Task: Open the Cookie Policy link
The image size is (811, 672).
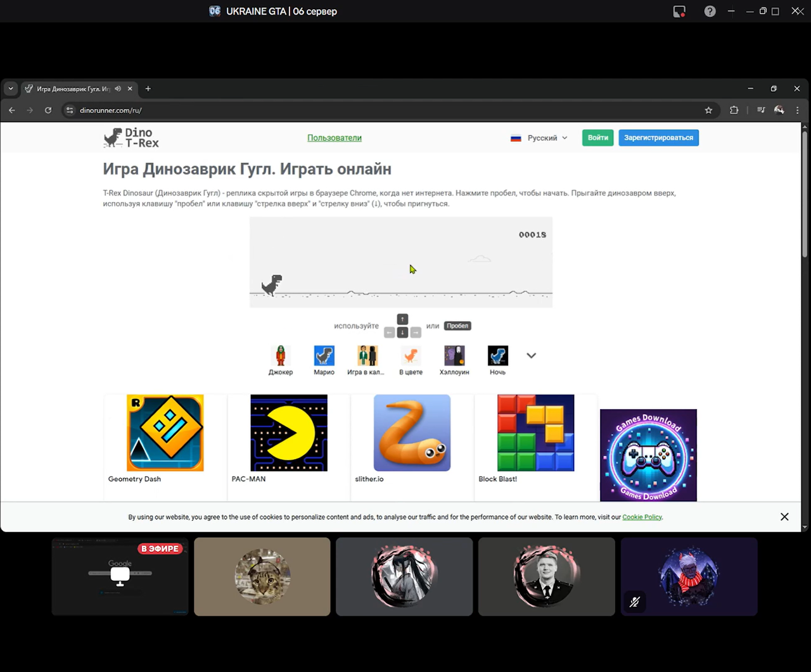Action: point(642,517)
